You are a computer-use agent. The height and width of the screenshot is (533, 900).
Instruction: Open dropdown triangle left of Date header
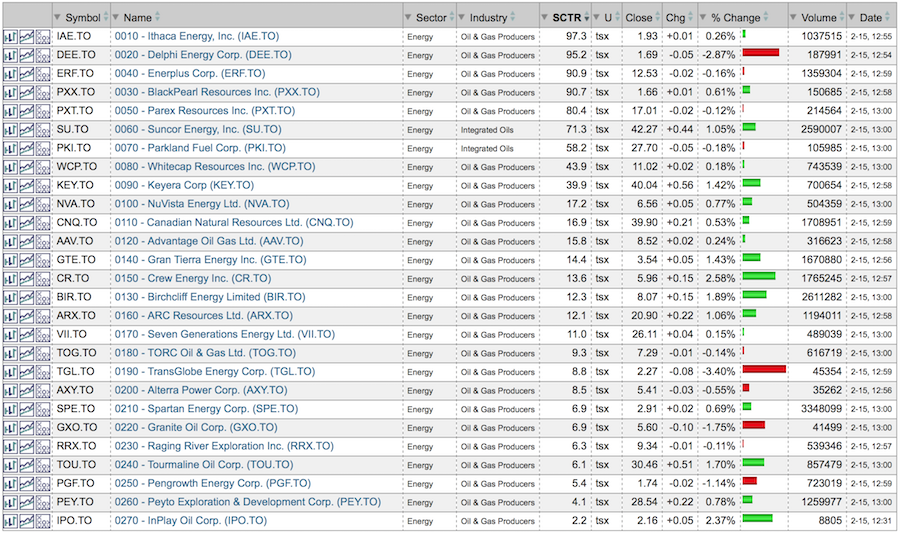[852, 18]
